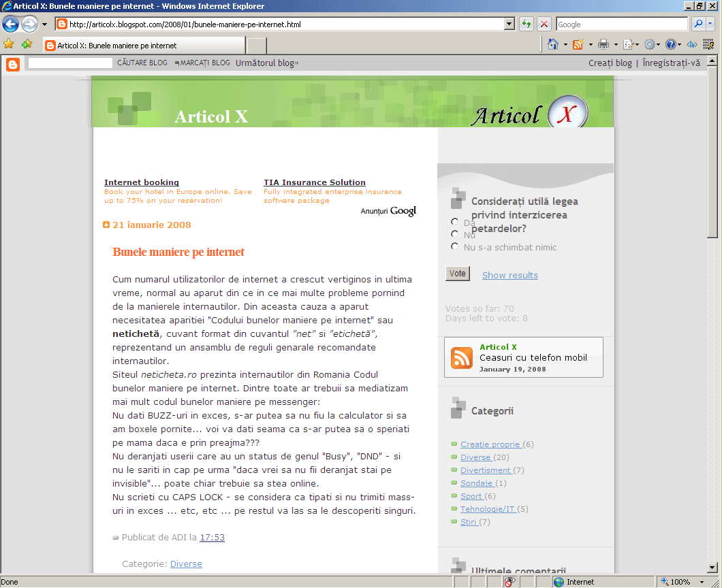Image resolution: width=722 pixels, height=588 pixels.
Task: Click the Stop loading red X icon
Action: tap(544, 24)
